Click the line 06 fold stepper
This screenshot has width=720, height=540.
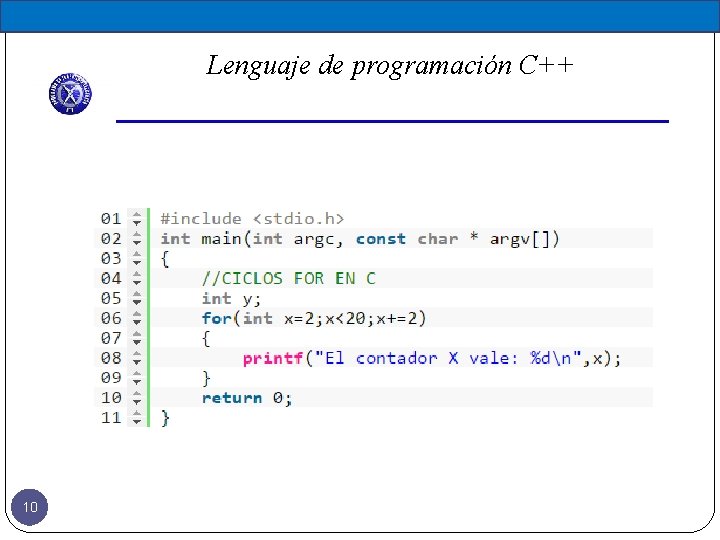click(137, 318)
